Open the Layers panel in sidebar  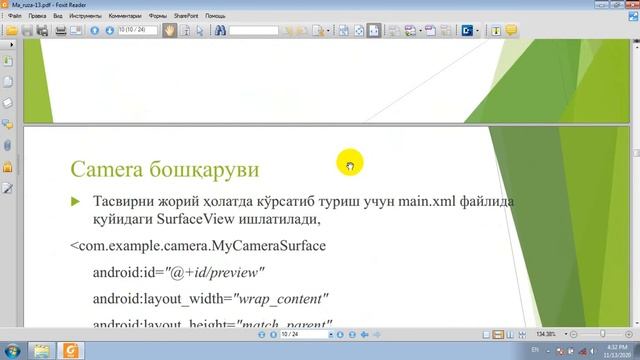click(x=7, y=103)
